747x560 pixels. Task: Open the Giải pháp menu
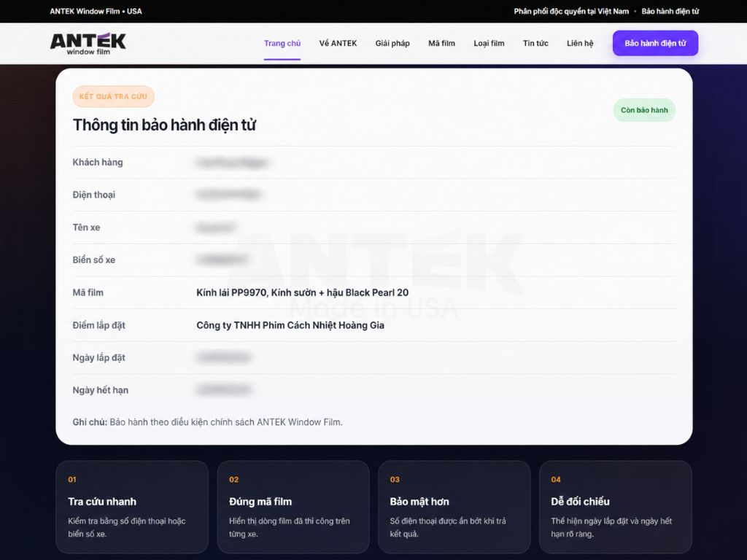coord(392,43)
